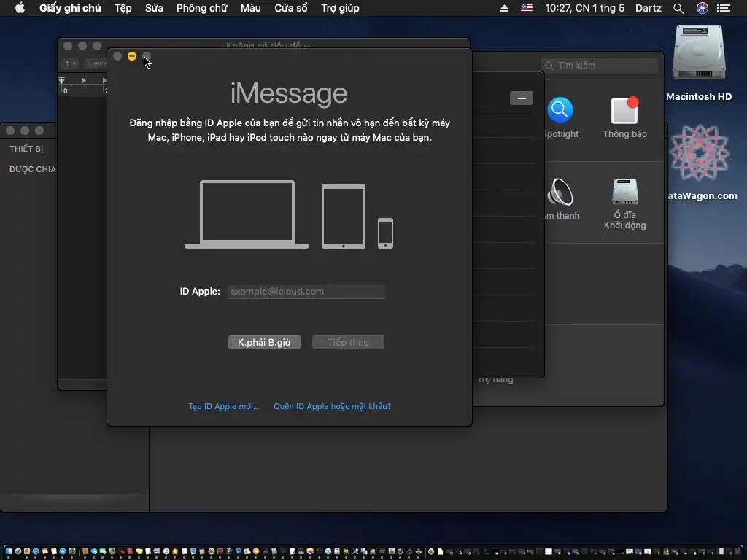Click the ĐƯỢC CHIA sidebar heading in Finder
Image resolution: width=747 pixels, height=560 pixels.
[x=32, y=169]
